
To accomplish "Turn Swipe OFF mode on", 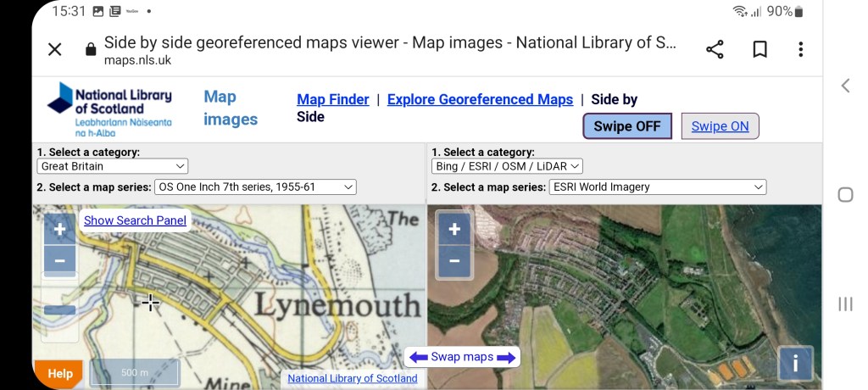I will (627, 126).
